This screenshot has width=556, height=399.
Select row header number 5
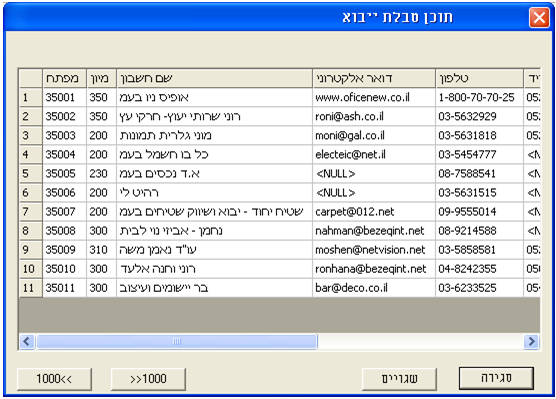coord(31,174)
